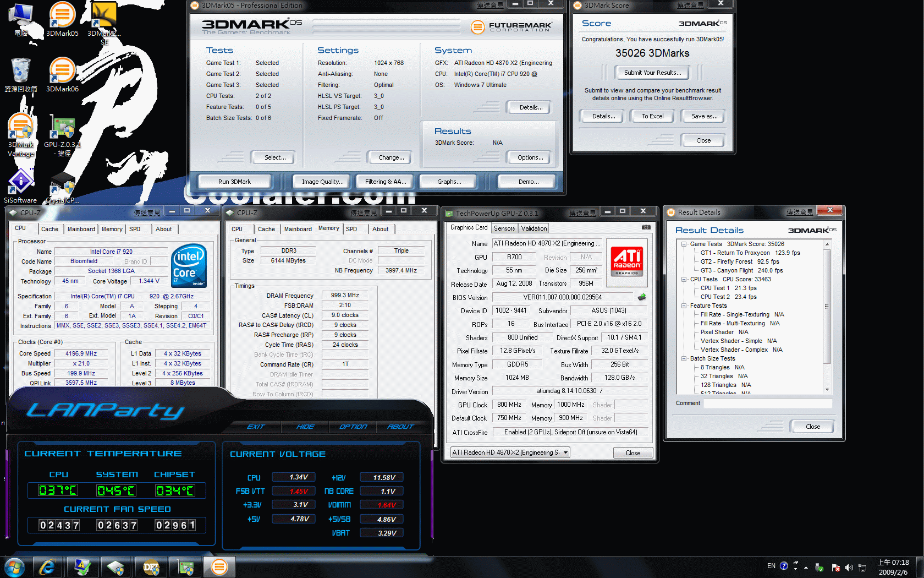Open the 3DMark05 desktop shortcut
The height and width of the screenshot is (578, 924).
(x=62, y=20)
